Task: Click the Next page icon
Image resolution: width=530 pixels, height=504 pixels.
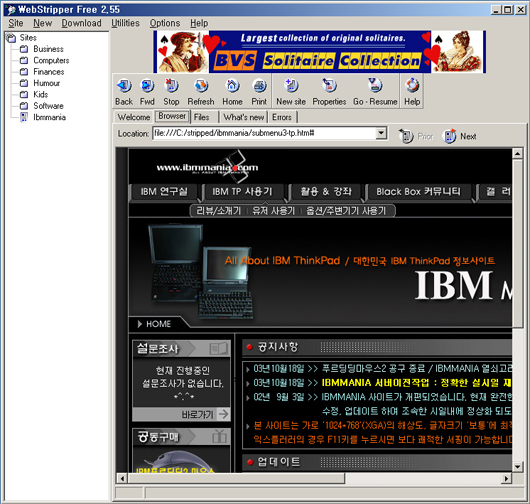Action: (450, 136)
